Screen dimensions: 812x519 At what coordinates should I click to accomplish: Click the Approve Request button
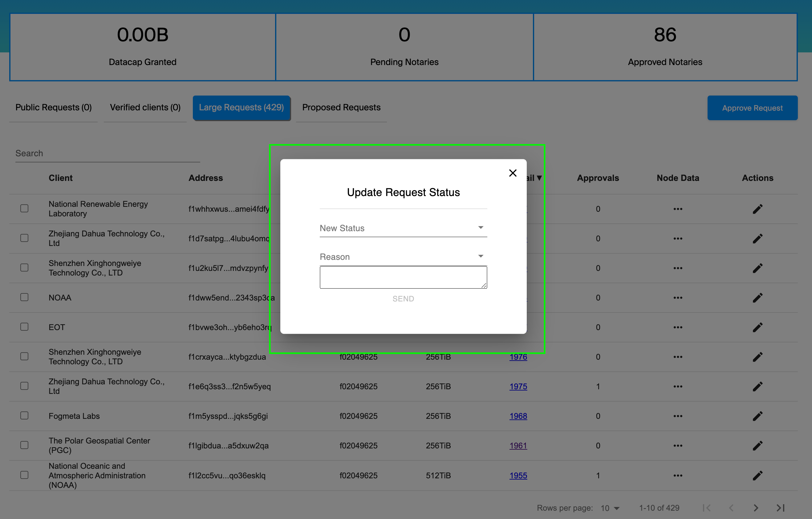pos(752,108)
